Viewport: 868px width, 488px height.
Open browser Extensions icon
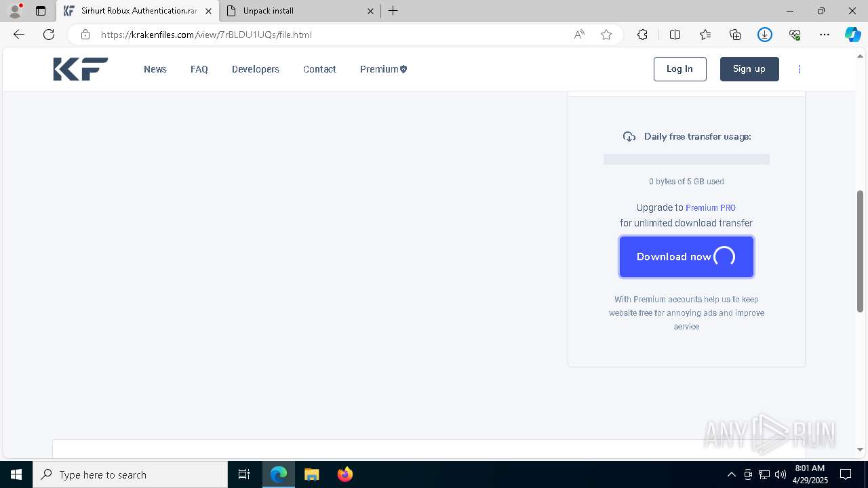[x=642, y=35]
